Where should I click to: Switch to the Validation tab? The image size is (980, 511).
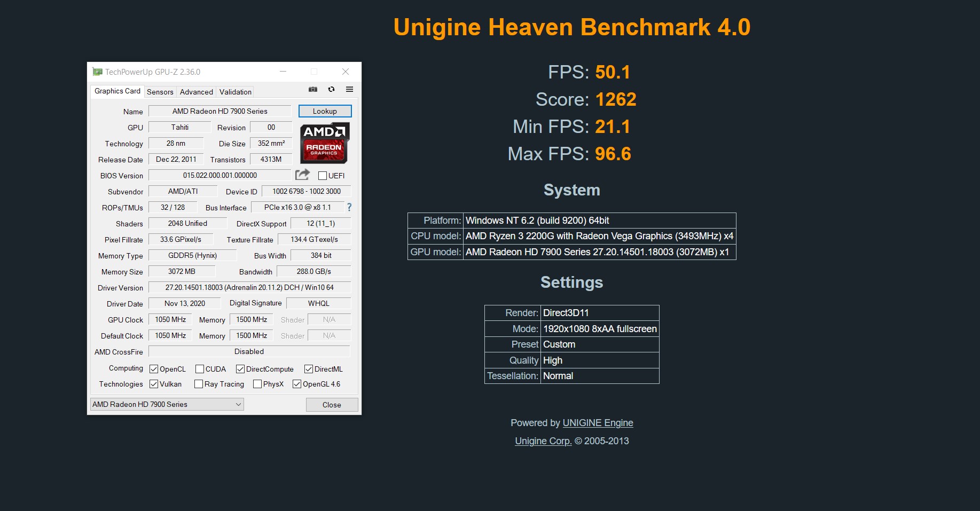click(x=236, y=92)
